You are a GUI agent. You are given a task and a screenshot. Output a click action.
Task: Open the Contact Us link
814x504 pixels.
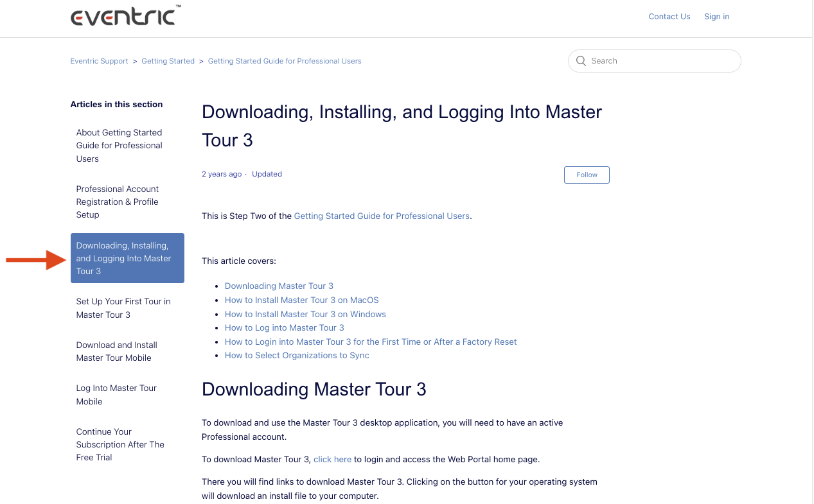point(669,17)
